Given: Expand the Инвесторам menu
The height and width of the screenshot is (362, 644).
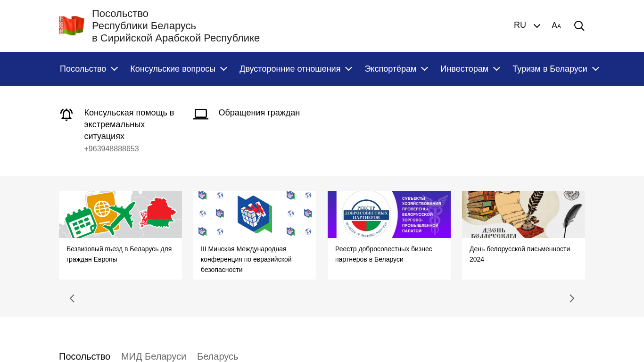Looking at the screenshot, I should [471, 69].
